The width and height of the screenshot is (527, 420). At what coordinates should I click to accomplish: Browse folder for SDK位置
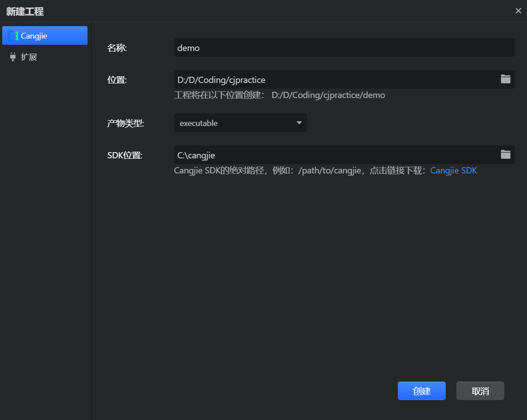[505, 154]
